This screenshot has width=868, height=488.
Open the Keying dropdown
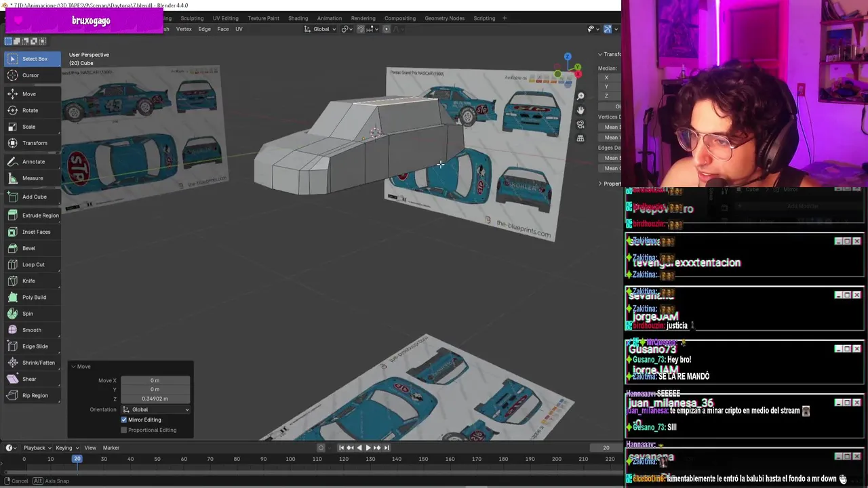66,447
